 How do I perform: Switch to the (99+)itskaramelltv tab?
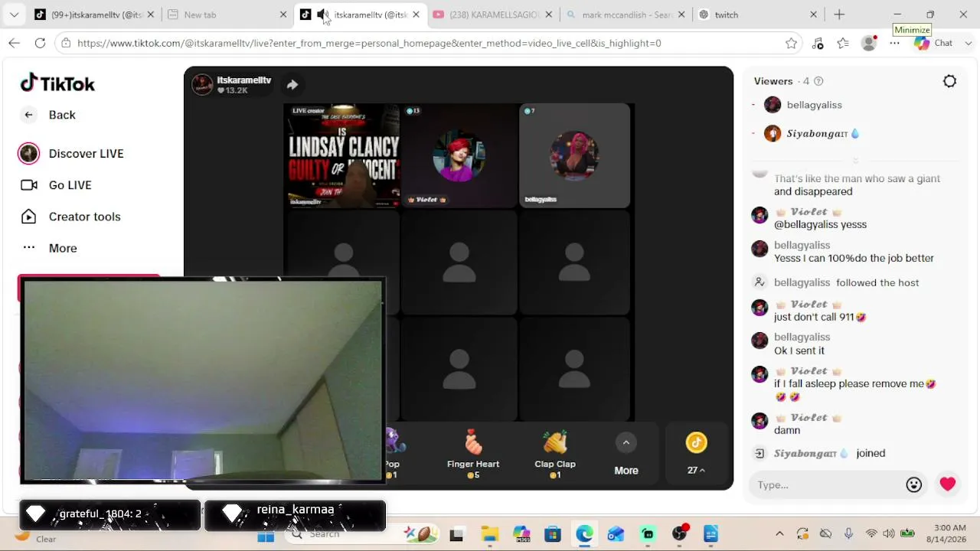pyautogui.click(x=93, y=15)
